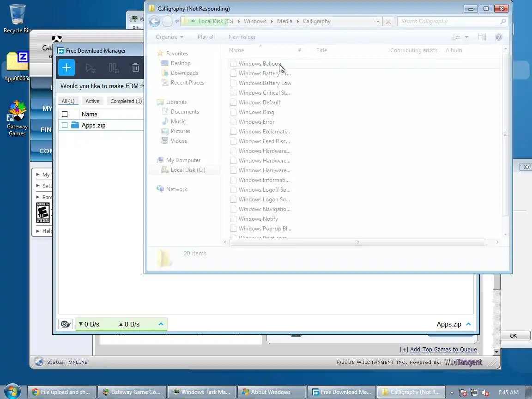Screen dimensions: 532x399
Task: Select the Gateway Games desktop shortcut
Action: [x=17, y=118]
